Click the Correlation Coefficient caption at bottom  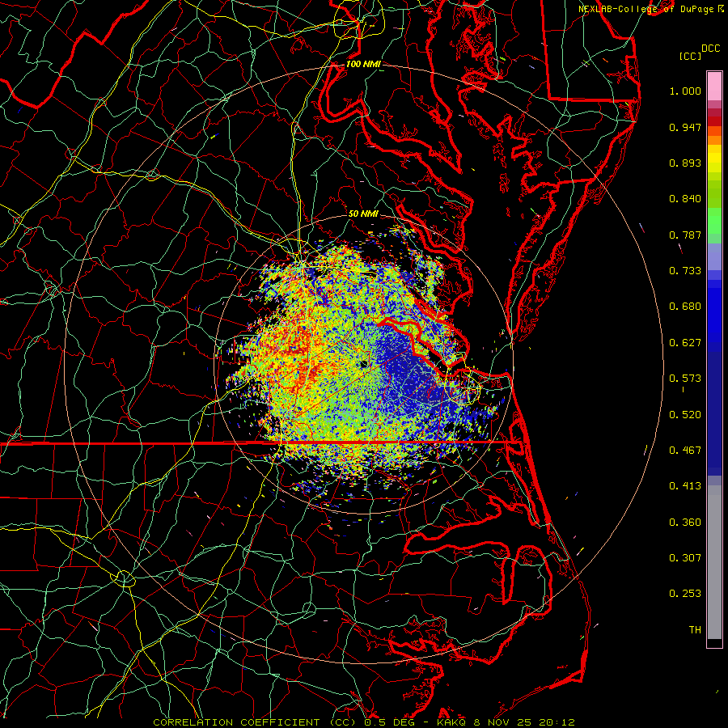363,722
